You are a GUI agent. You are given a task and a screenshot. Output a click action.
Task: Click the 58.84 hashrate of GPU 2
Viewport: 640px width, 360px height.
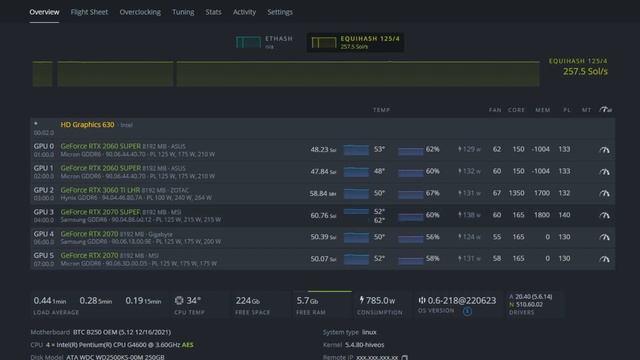[323, 193]
